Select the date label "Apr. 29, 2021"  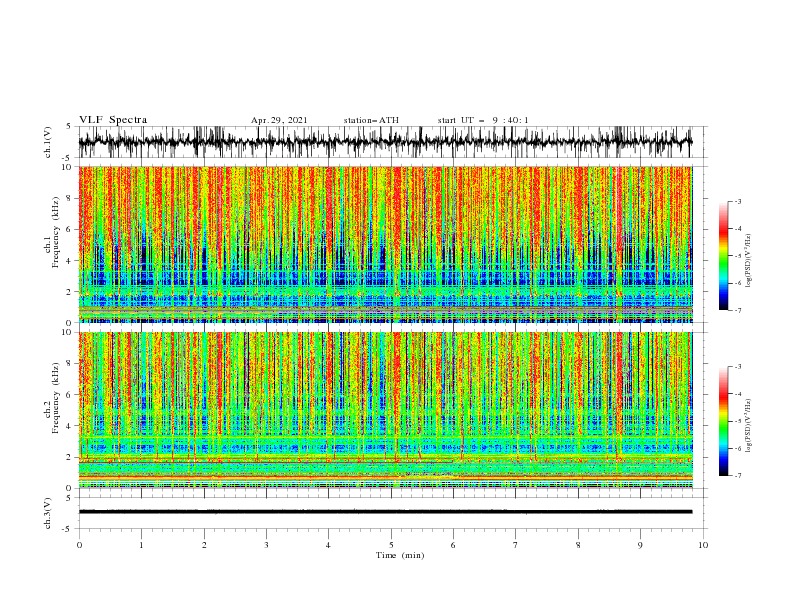[x=279, y=120]
